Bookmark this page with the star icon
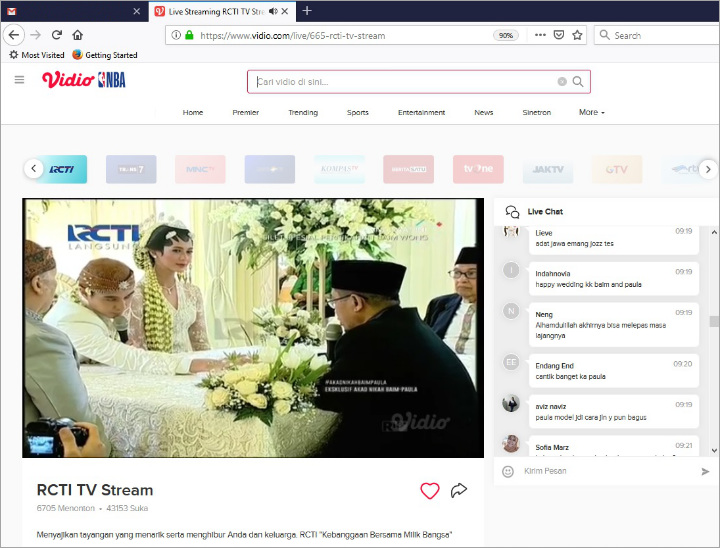 [x=577, y=35]
